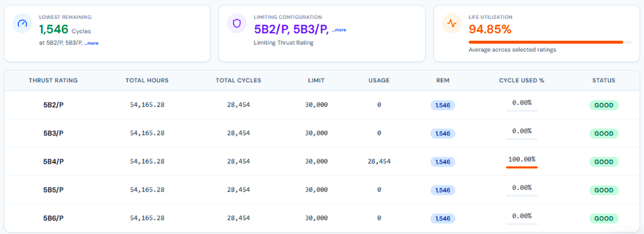Select the 5B4/P thrust rating row

(322, 162)
